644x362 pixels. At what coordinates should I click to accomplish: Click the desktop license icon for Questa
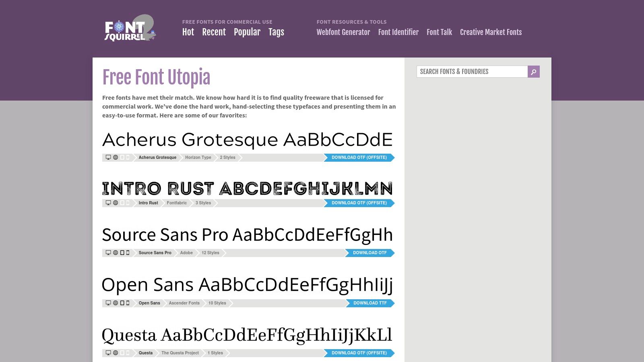click(107, 353)
